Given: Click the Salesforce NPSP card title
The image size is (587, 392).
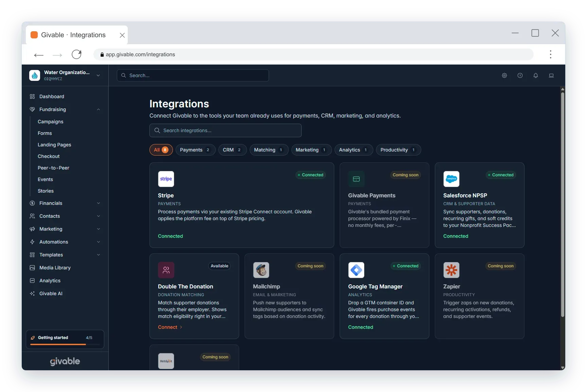Looking at the screenshot, I should pos(465,195).
